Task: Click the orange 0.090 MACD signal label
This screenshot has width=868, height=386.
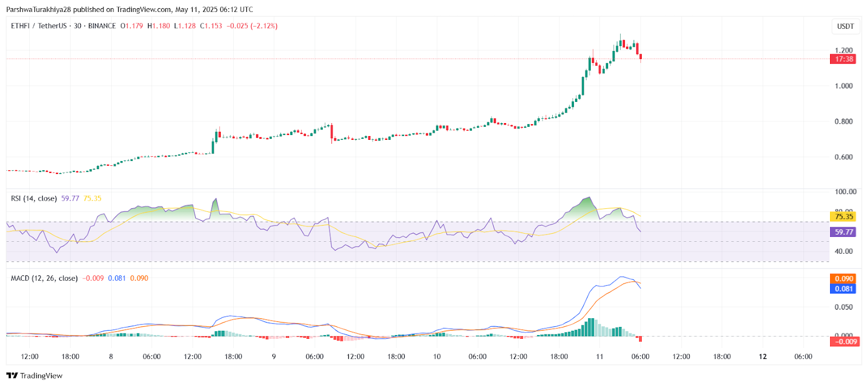Action: [843, 279]
